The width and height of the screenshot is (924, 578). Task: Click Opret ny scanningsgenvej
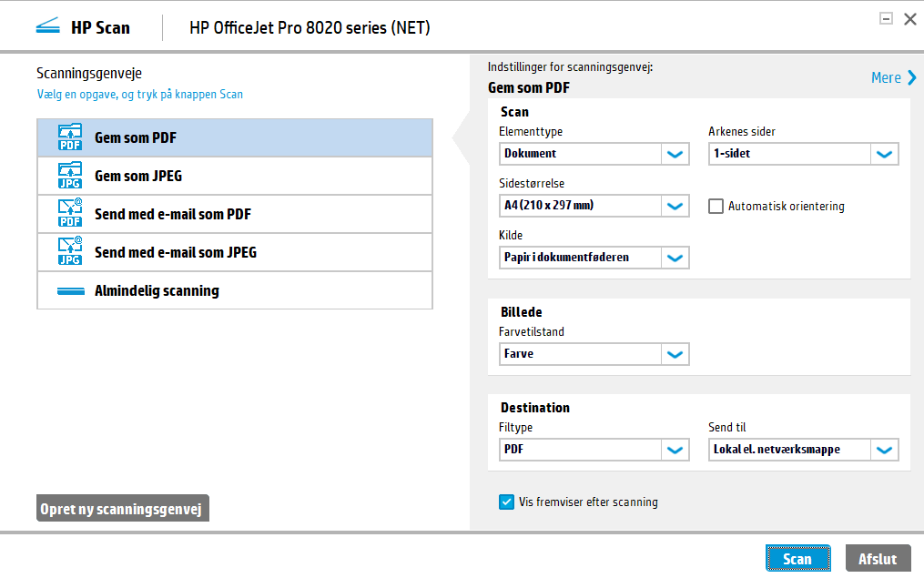point(122,508)
